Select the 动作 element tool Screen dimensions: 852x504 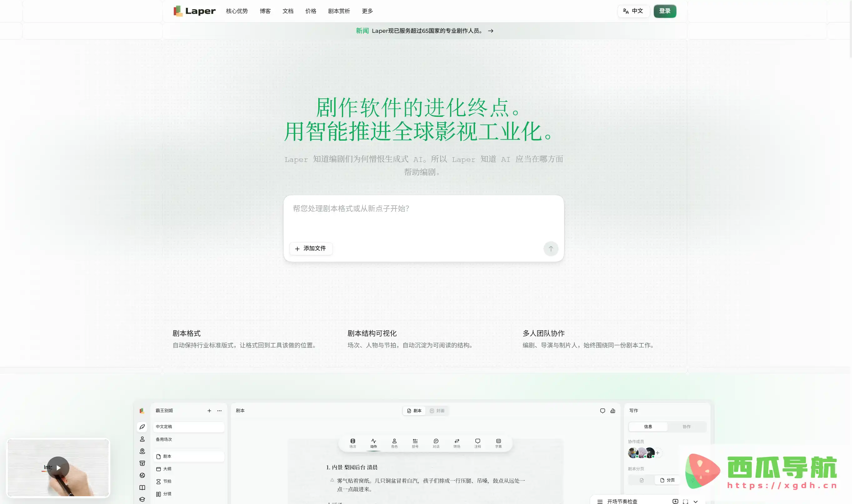click(373, 443)
